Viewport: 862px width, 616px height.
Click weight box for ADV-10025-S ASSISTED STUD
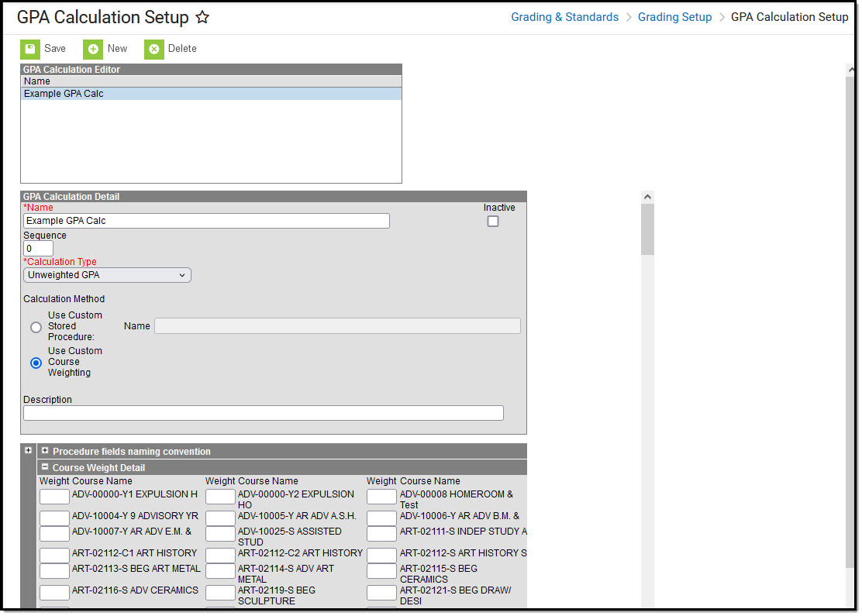[x=220, y=534]
